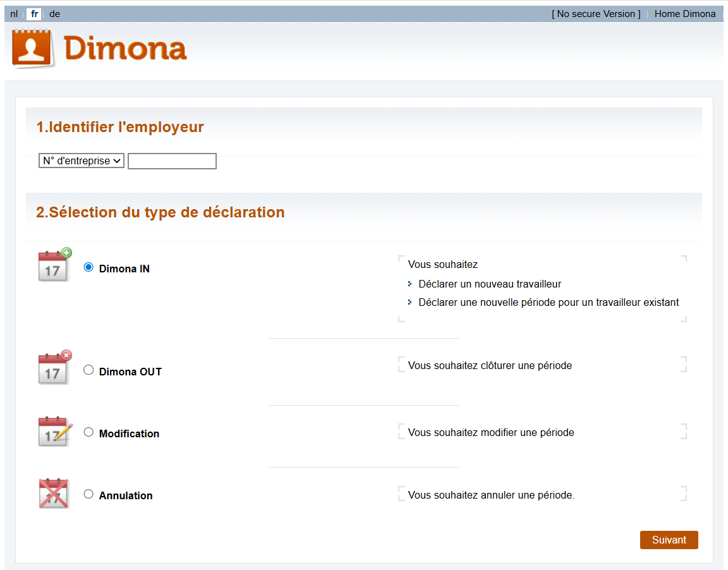Click the Dimona title wordmark
This screenshot has width=728, height=570.
125,48
